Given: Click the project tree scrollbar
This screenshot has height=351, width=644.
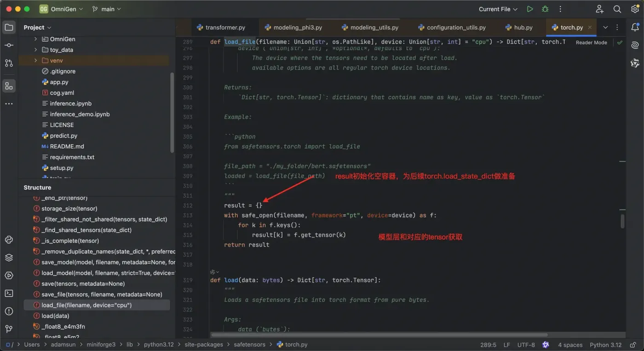Looking at the screenshot, I should click(x=172, y=112).
